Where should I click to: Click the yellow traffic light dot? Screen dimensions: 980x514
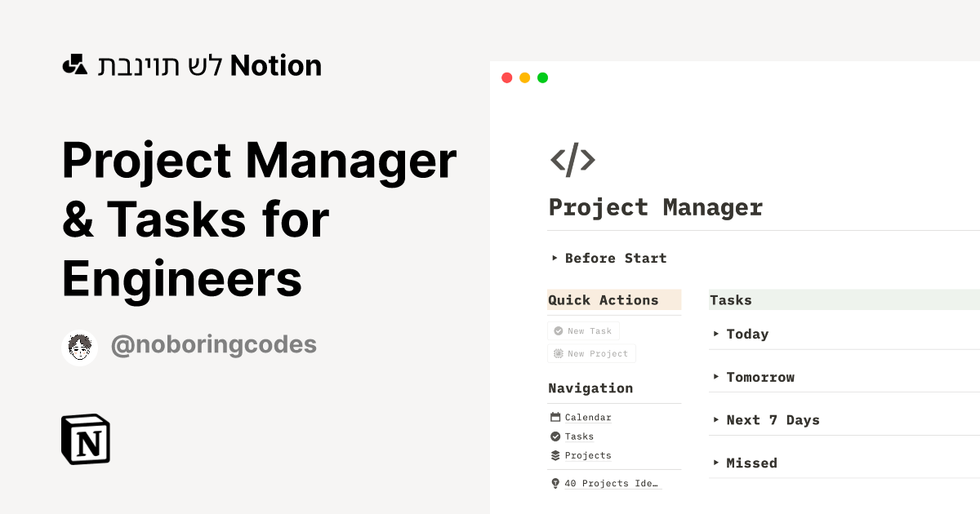click(x=524, y=78)
